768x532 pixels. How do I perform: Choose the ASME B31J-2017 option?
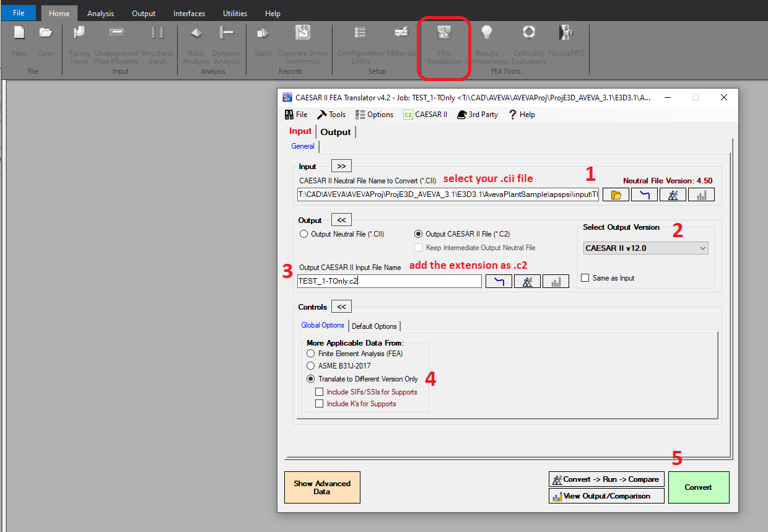coord(339,366)
